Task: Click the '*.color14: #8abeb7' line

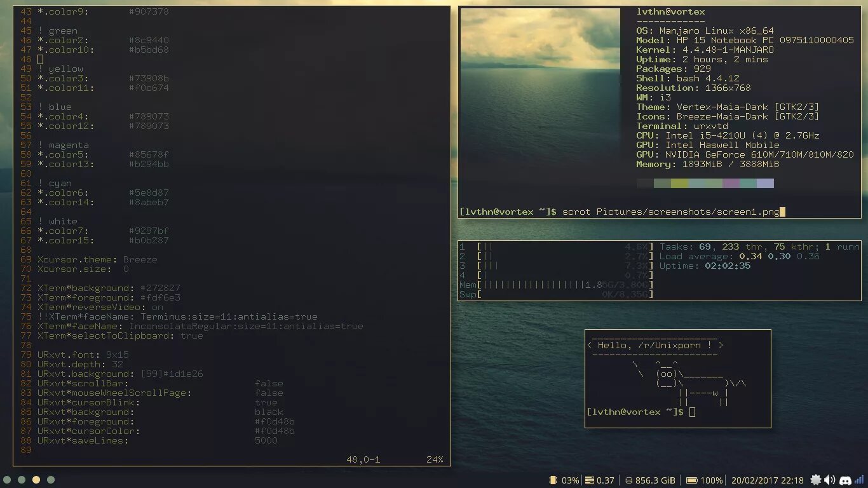Action: (x=103, y=202)
